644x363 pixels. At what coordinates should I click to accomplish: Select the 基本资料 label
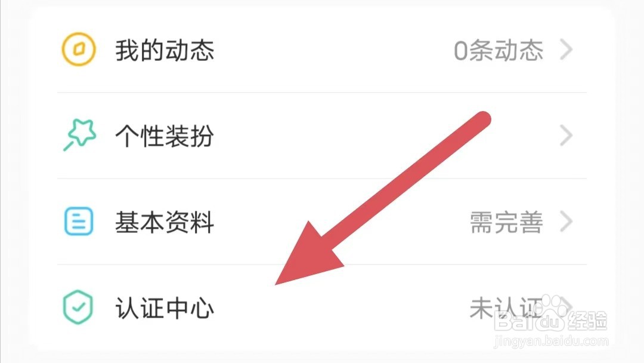tap(165, 222)
